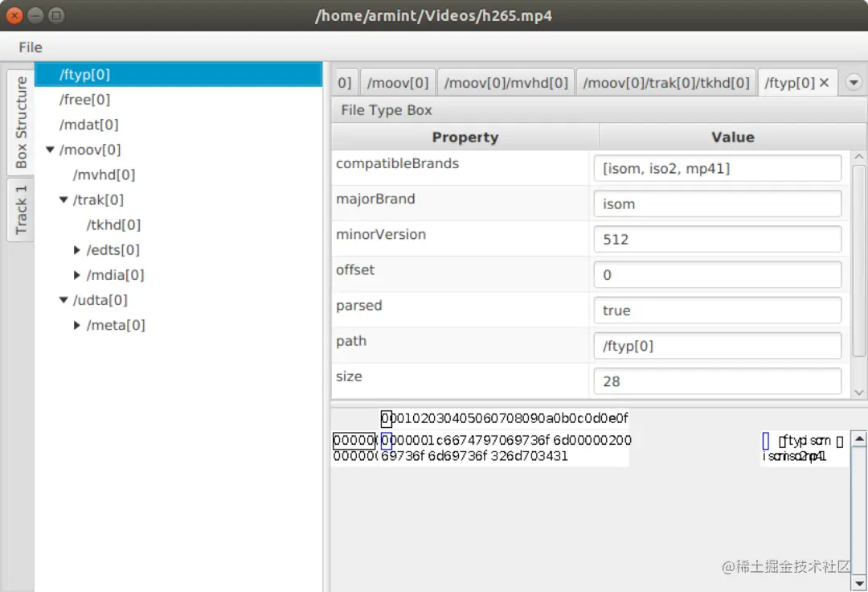Collapse the /udta[0] node arrow

pyautogui.click(x=63, y=300)
